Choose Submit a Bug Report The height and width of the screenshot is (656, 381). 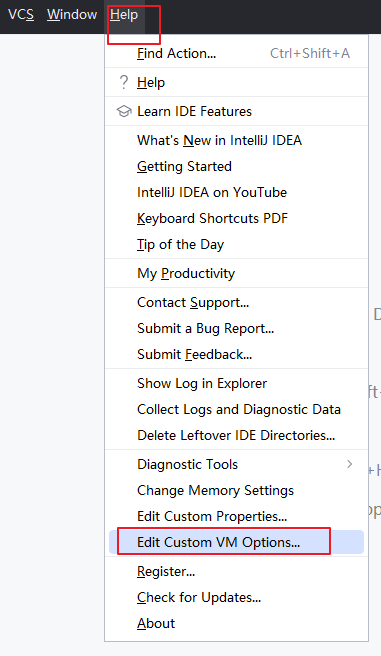pyautogui.click(x=236, y=328)
